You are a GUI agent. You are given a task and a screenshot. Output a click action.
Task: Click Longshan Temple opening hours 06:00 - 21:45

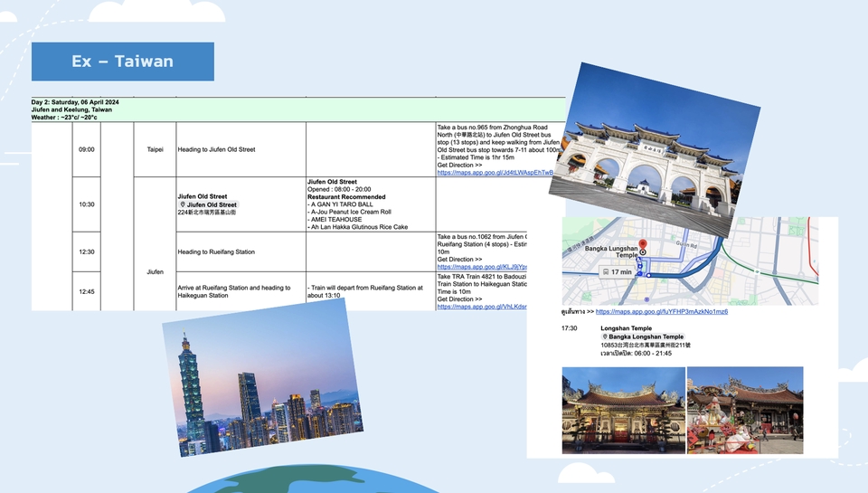636,353
